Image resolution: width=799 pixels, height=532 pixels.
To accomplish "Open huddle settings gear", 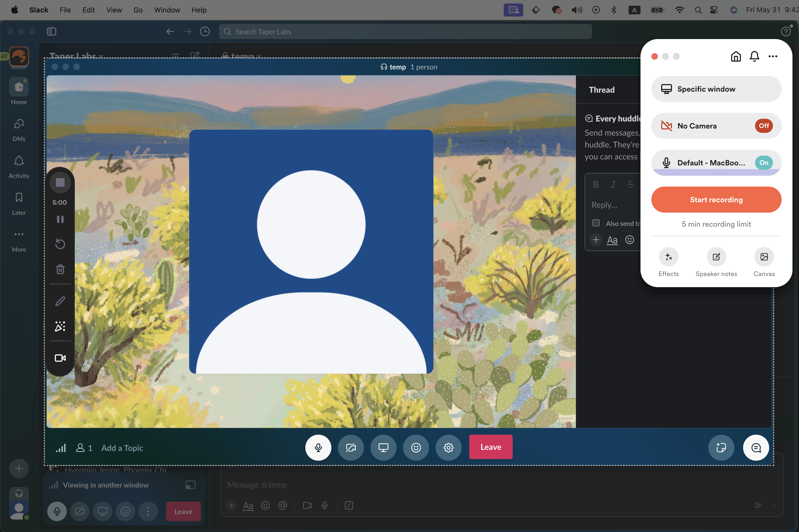I will point(448,447).
